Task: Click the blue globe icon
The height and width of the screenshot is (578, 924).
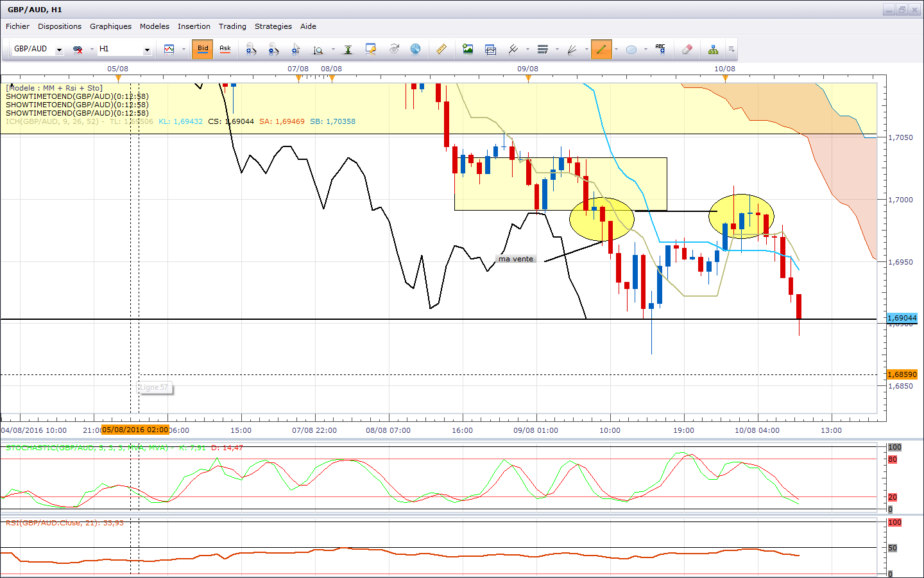Action: pos(416,49)
